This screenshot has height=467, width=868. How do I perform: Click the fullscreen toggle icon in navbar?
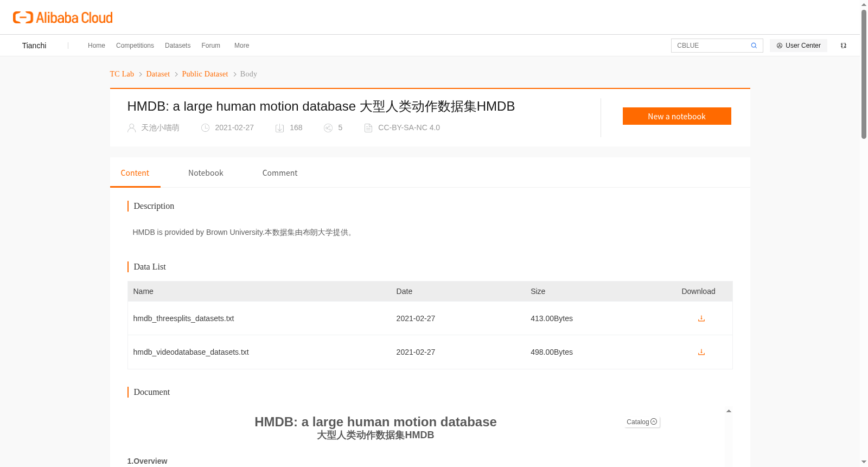click(844, 46)
